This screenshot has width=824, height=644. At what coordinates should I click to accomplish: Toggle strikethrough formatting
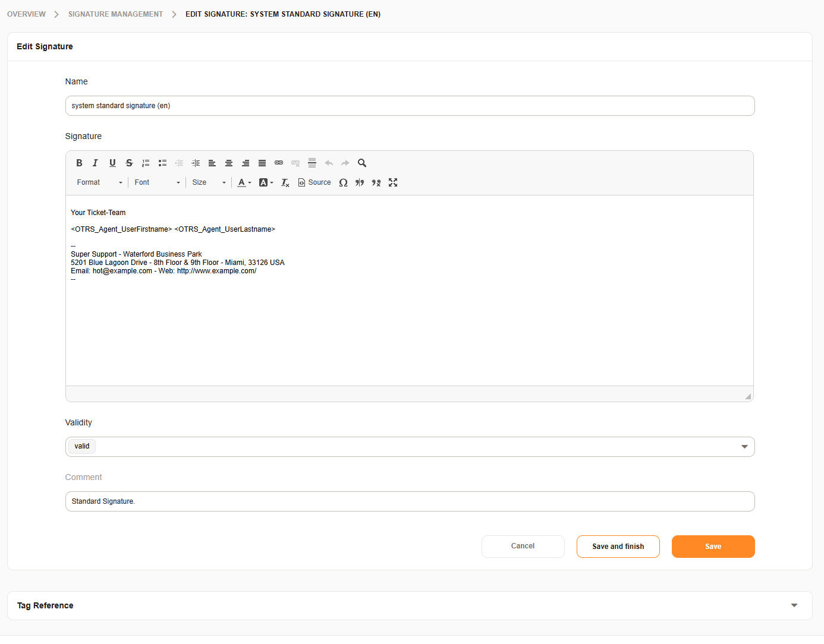(x=129, y=163)
